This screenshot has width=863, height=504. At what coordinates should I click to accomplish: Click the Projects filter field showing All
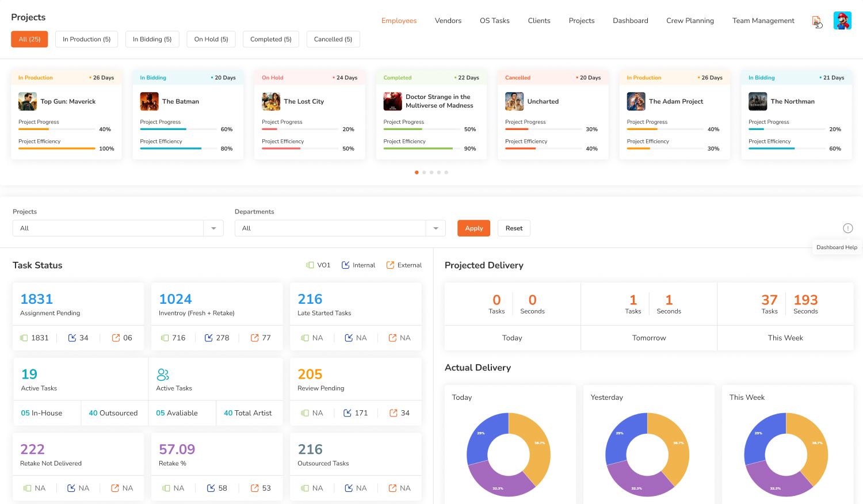[118, 228]
